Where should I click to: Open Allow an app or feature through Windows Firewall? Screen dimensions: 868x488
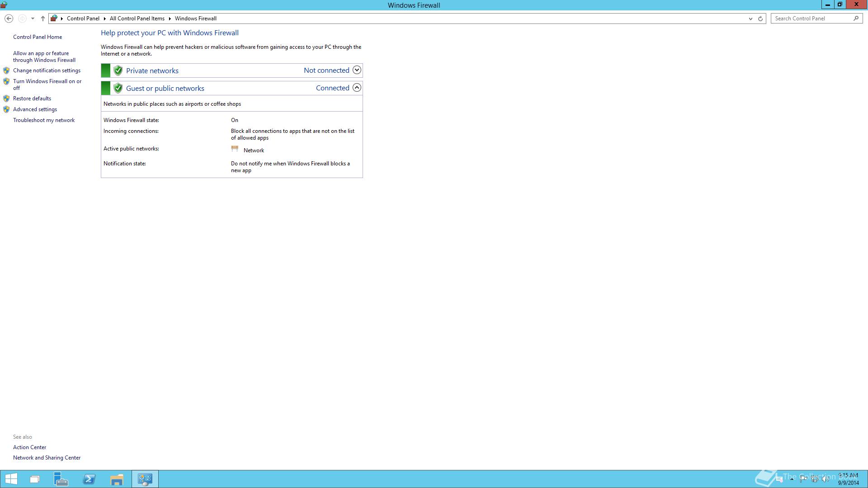click(x=44, y=56)
